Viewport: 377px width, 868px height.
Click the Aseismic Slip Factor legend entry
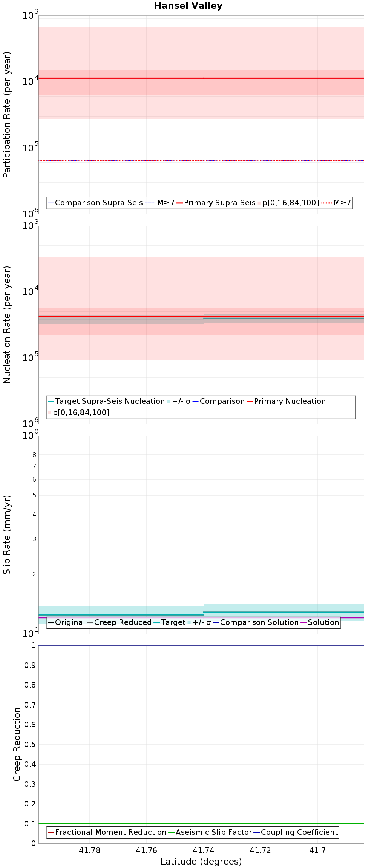coord(210,832)
